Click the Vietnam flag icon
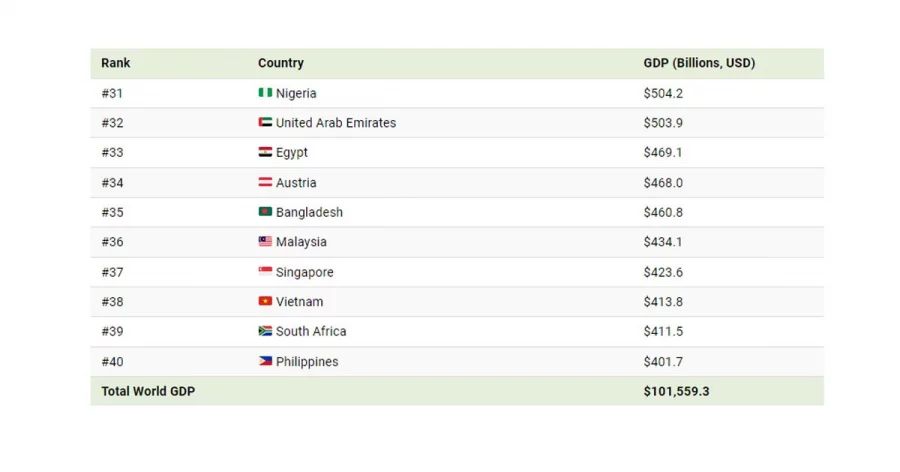Viewport: 900px width, 472px height. tap(265, 301)
